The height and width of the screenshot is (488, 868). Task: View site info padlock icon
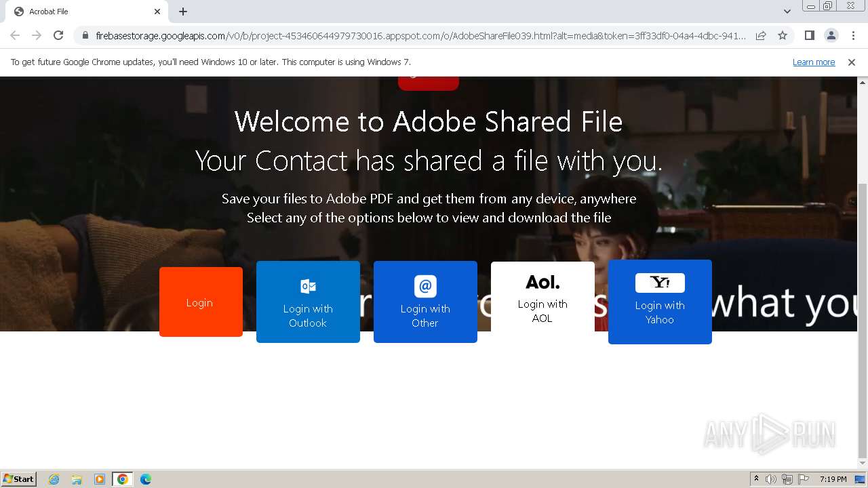pyautogui.click(x=85, y=35)
